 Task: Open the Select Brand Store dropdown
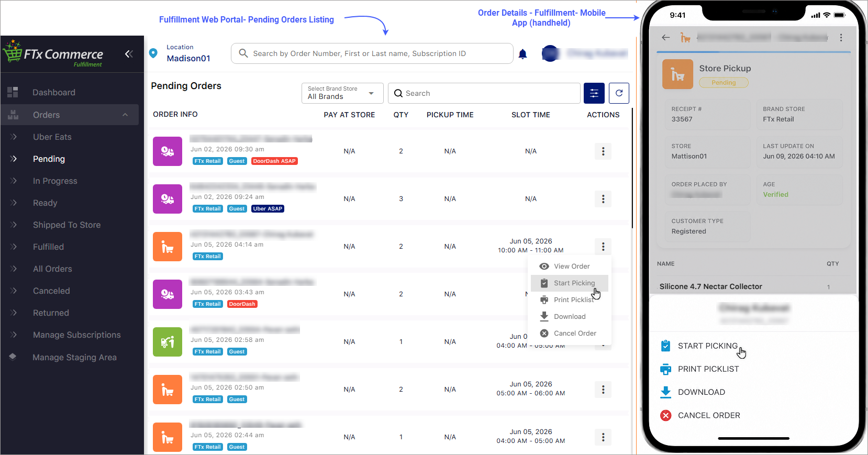pos(342,93)
